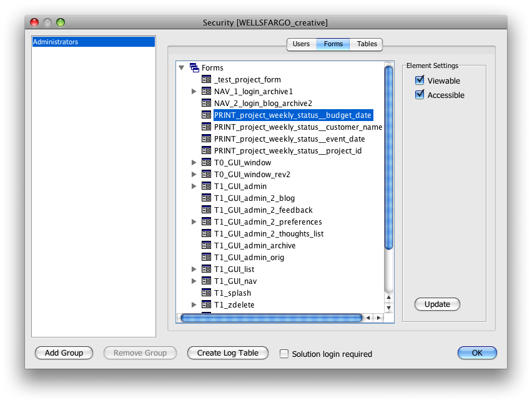Click form icon beside PRINT_project_weekly_status__event_date

point(206,138)
